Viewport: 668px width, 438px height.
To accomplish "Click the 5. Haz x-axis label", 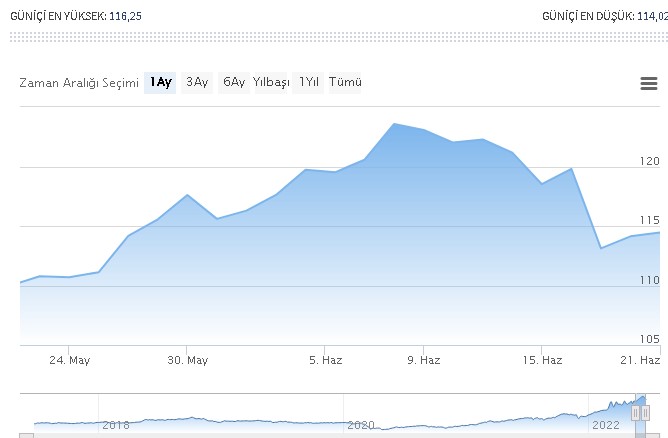I will [x=325, y=360].
